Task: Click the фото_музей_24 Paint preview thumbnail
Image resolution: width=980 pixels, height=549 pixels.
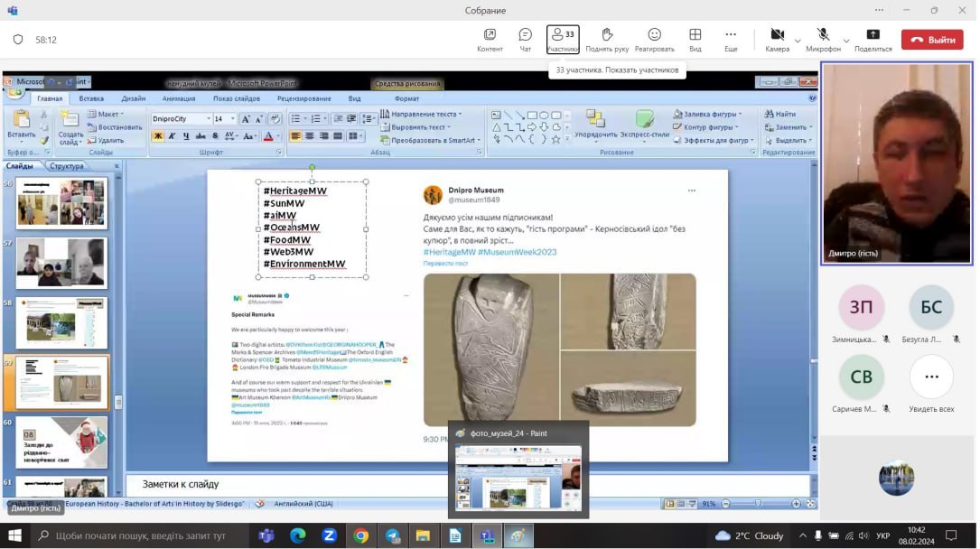Action: [518, 478]
